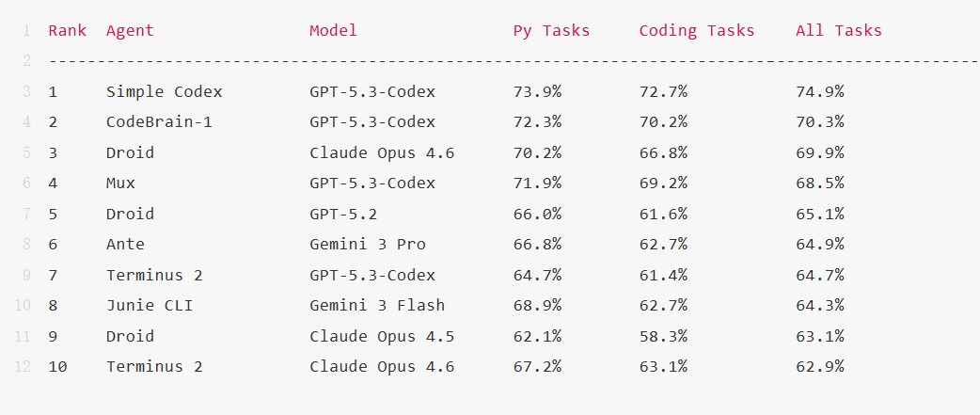Screen dimensions: 980x415
Task: Click the 62.9% All Tasks score
Action: 819,366
